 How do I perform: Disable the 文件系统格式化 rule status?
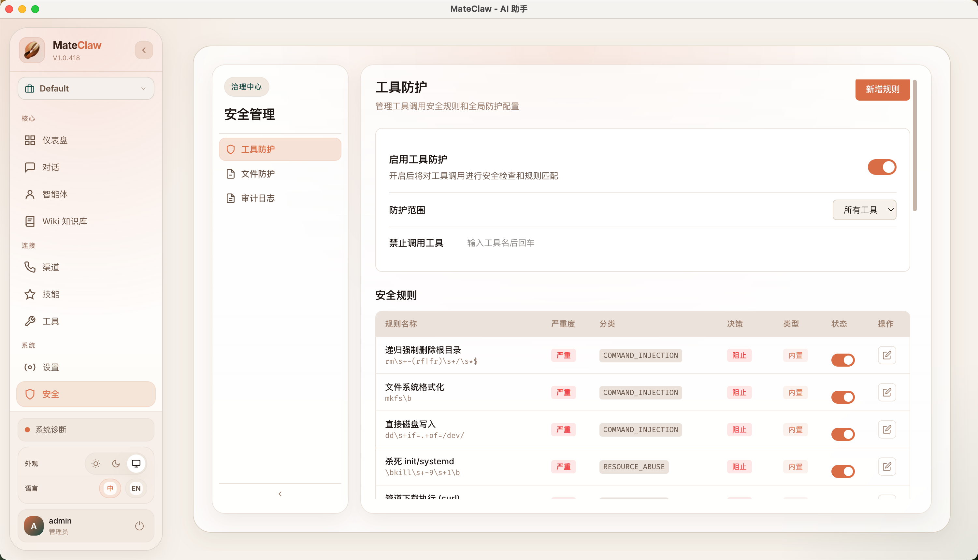point(842,397)
